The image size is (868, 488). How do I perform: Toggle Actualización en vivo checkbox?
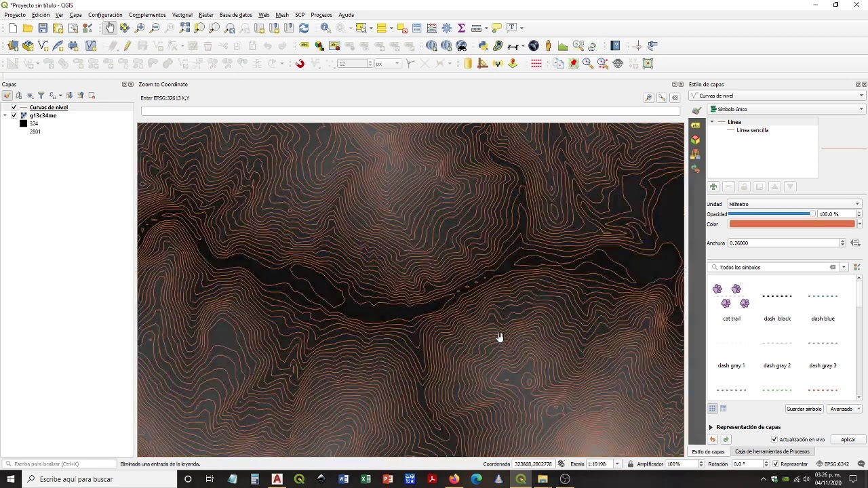tap(774, 439)
